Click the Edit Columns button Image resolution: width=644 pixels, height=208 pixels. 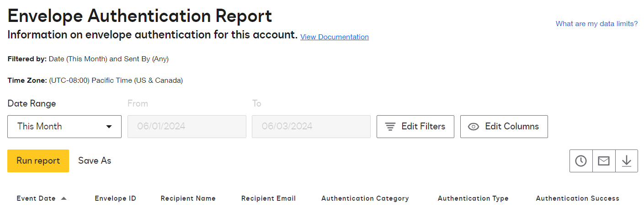pyautogui.click(x=504, y=127)
